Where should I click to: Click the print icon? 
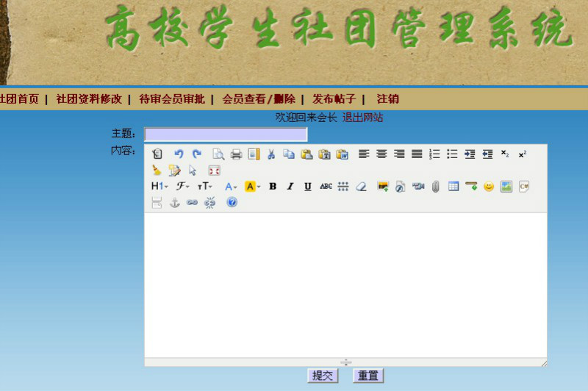236,154
